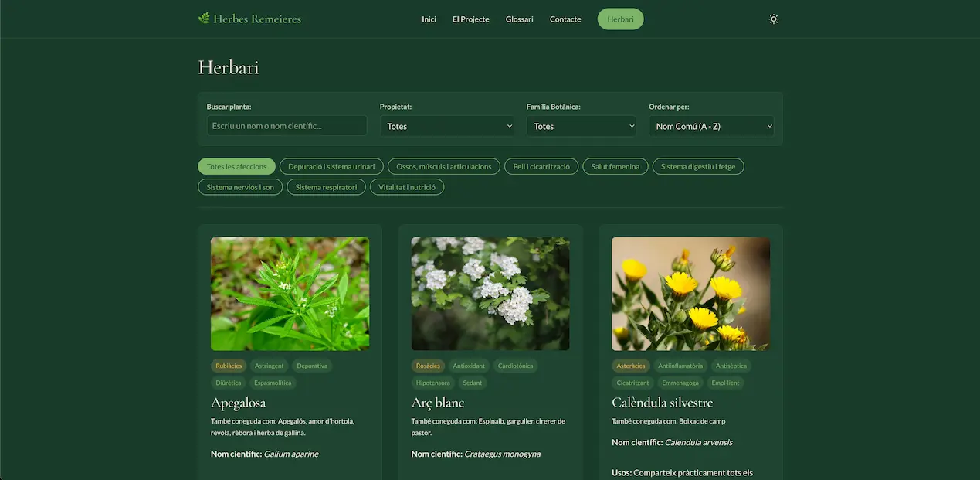Choose the Pell i cicatrització filter
Image resolution: width=980 pixels, height=480 pixels.
(x=541, y=166)
